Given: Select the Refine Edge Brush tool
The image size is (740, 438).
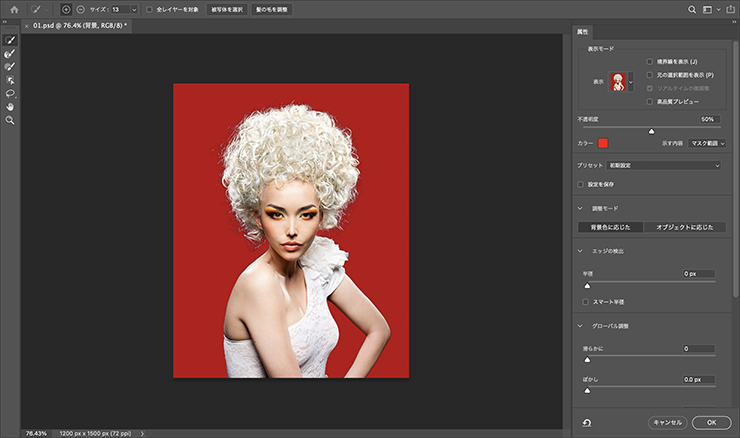Looking at the screenshot, I should point(10,54).
